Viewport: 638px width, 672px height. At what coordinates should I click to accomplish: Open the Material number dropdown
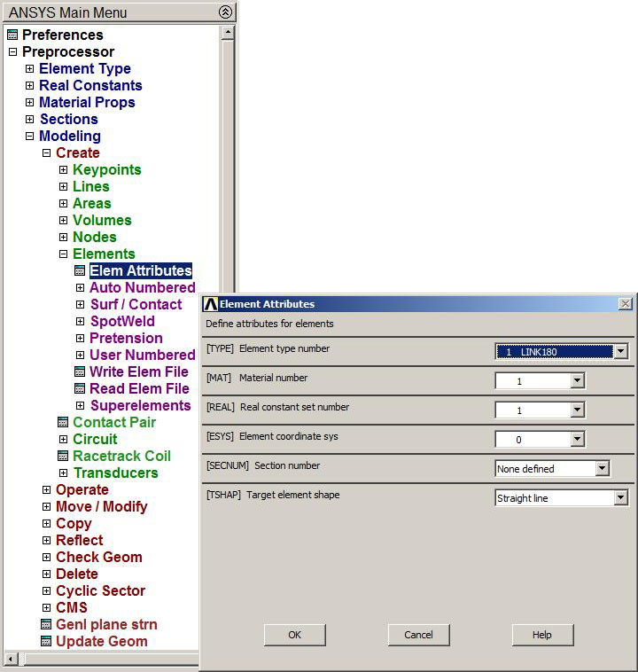578,381
